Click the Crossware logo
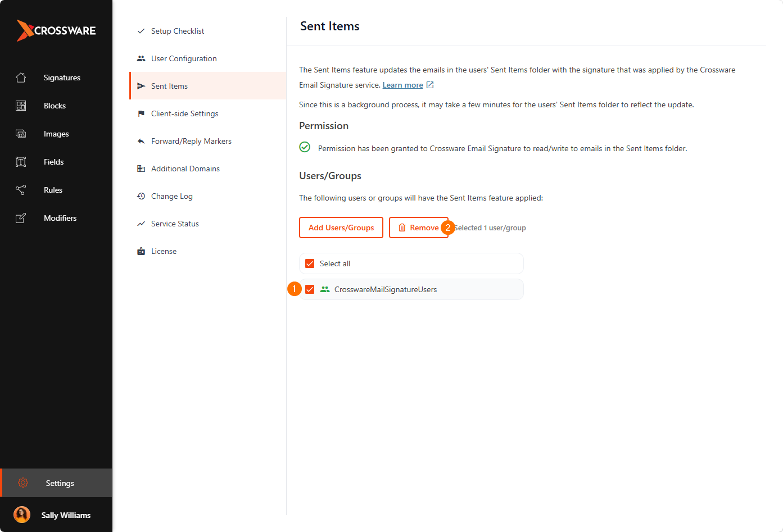Image resolution: width=783 pixels, height=532 pixels. coord(56,30)
